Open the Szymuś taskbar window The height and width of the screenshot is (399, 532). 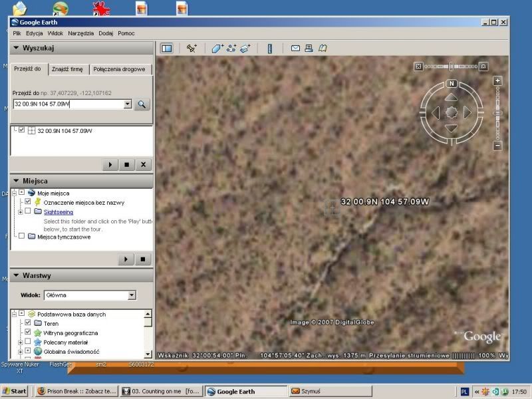pos(330,391)
